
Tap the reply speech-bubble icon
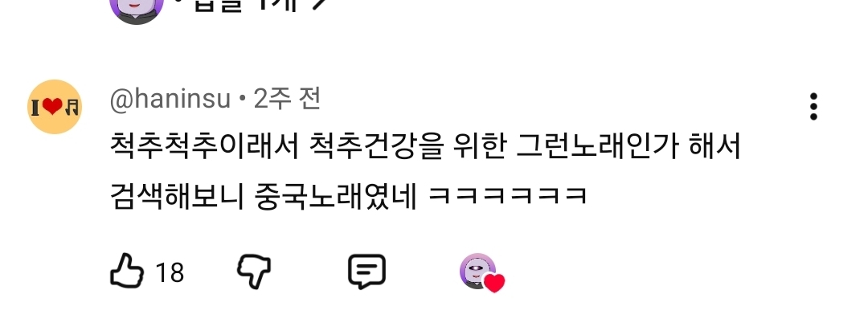(x=366, y=272)
